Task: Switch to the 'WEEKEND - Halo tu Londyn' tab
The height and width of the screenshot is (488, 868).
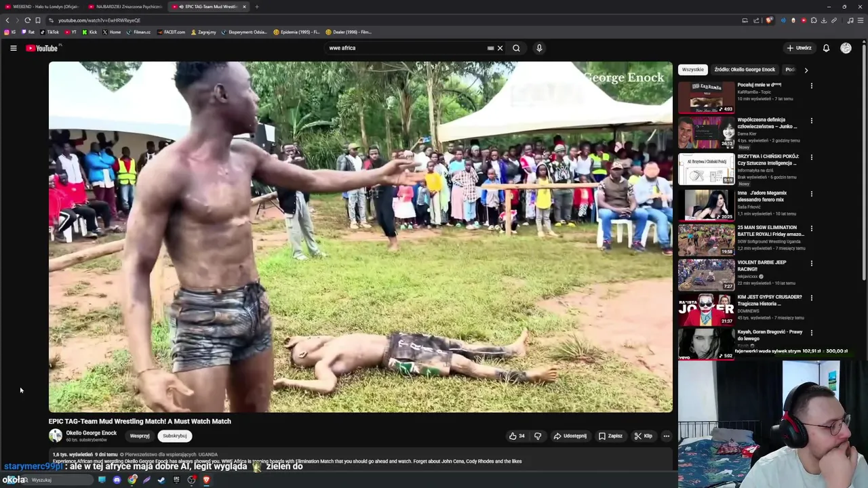Action: pos(42,7)
